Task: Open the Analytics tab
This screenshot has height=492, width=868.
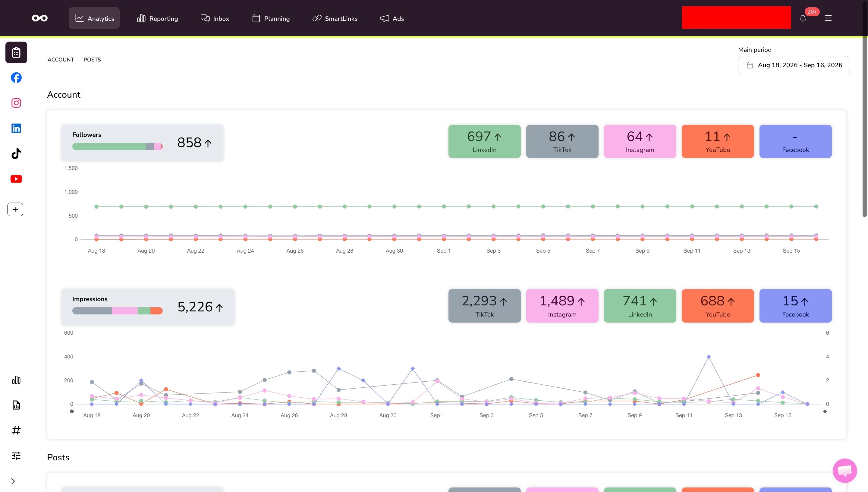Action: pos(94,18)
